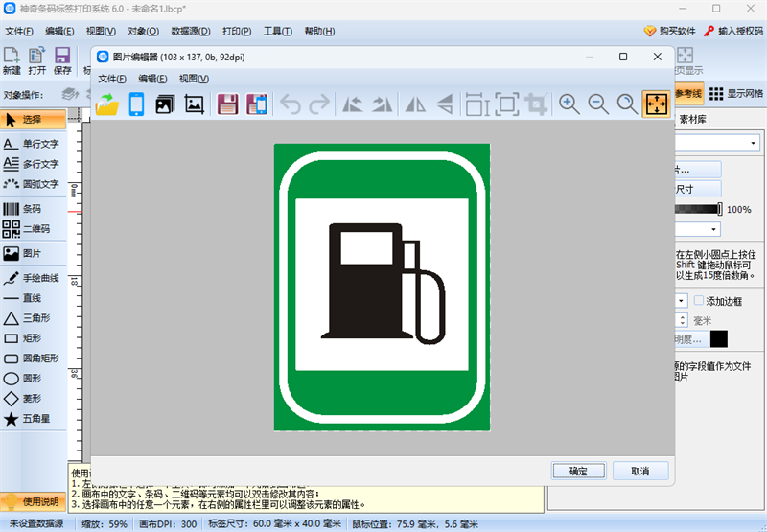The height and width of the screenshot is (532, 767).
Task: Click the zoom in magnifier icon
Action: (569, 104)
